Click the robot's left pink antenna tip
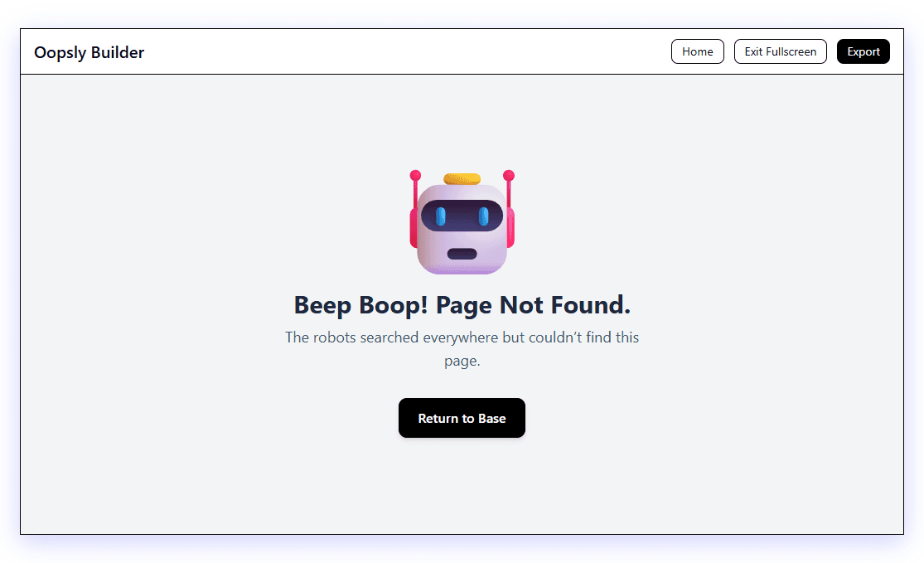Screen dimensions: 924x563 (x=415, y=175)
